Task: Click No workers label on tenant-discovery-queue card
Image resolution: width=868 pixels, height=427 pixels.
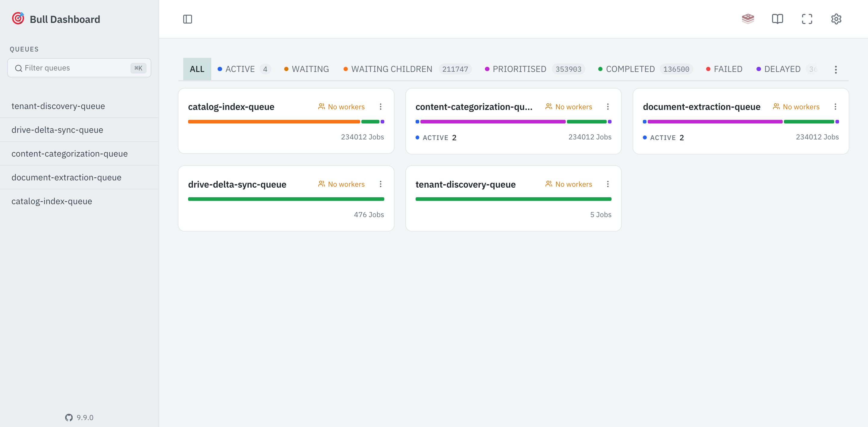Action: tap(574, 184)
